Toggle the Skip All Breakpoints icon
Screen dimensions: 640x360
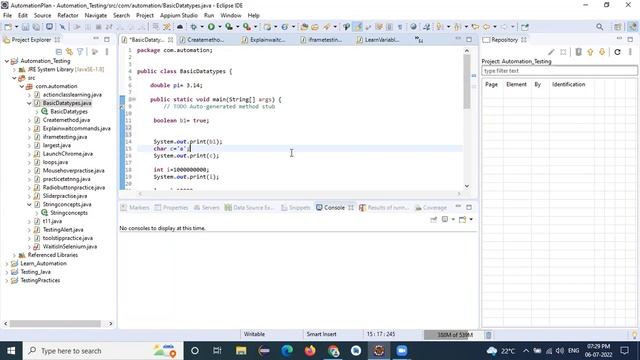[62, 27]
